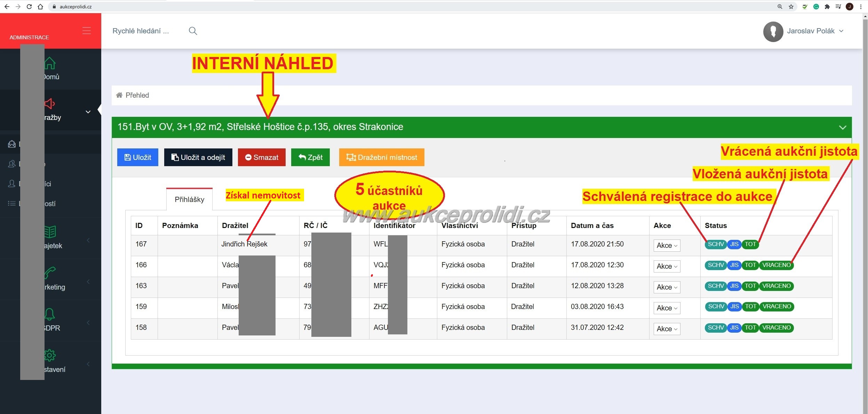Image resolution: width=868 pixels, height=414 pixels.
Task: Open the Nastavení gear icon in sidebar
Action: (x=50, y=355)
